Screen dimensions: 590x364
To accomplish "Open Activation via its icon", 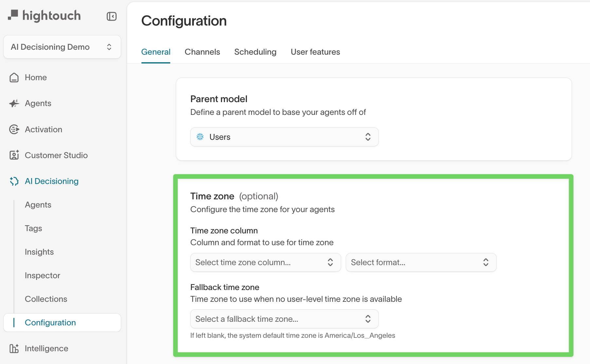I will point(14,129).
